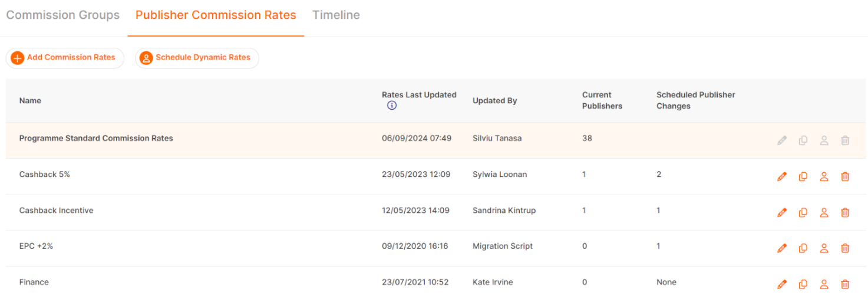Open the Timeline tab
Image resolution: width=868 pixels, height=302 pixels.
coord(336,15)
